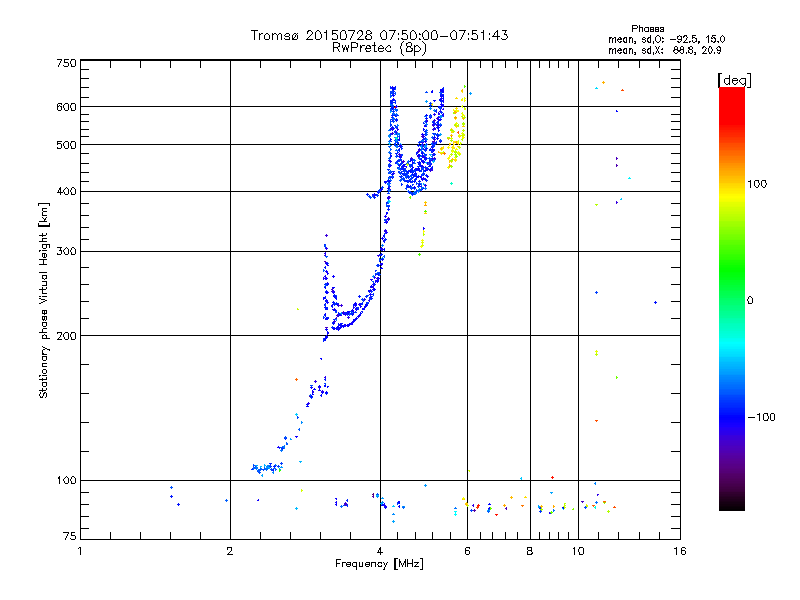Click the '200' y-axis tick label
The width and height of the screenshot is (800, 600).
66,336
